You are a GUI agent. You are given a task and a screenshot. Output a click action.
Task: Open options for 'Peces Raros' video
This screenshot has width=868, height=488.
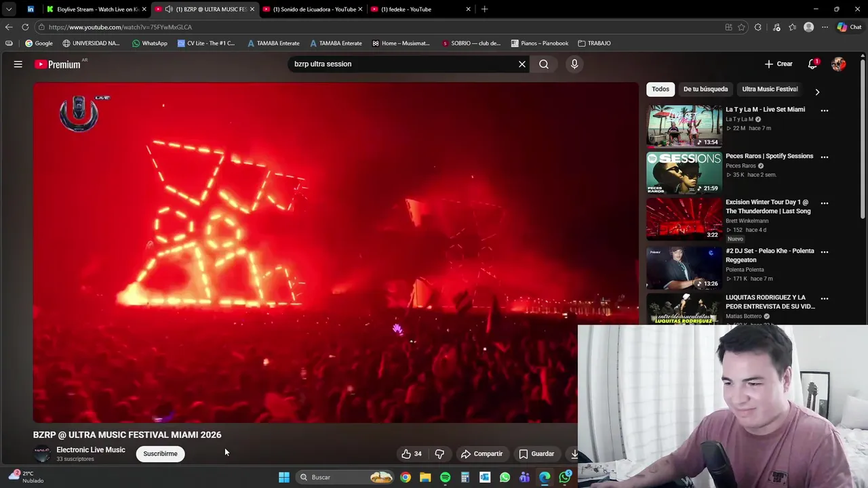pyautogui.click(x=825, y=157)
